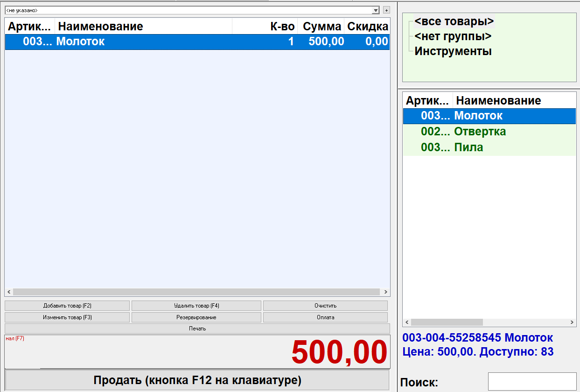The height and width of the screenshot is (392, 580).
Task: Click the 003-004-55258545 Молоток info line
Action: (478, 337)
